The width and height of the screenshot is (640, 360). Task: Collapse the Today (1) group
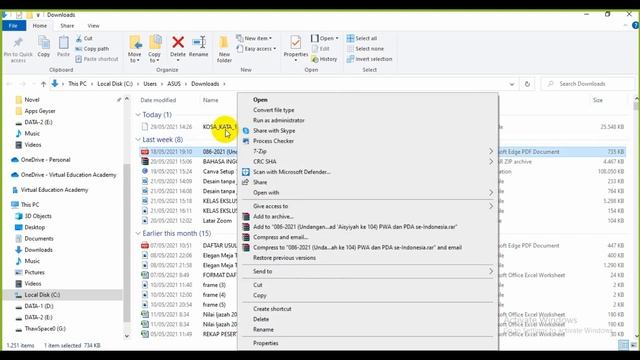tap(138, 115)
